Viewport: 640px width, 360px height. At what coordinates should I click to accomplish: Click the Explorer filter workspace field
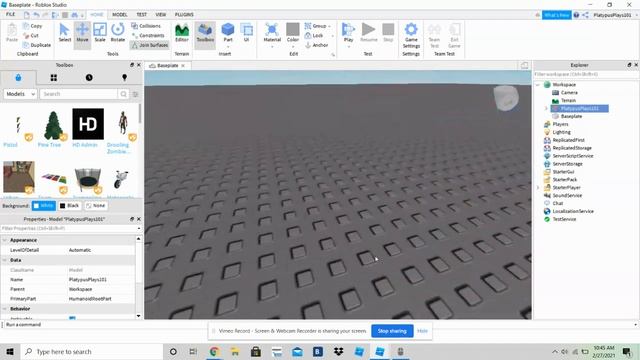click(585, 74)
